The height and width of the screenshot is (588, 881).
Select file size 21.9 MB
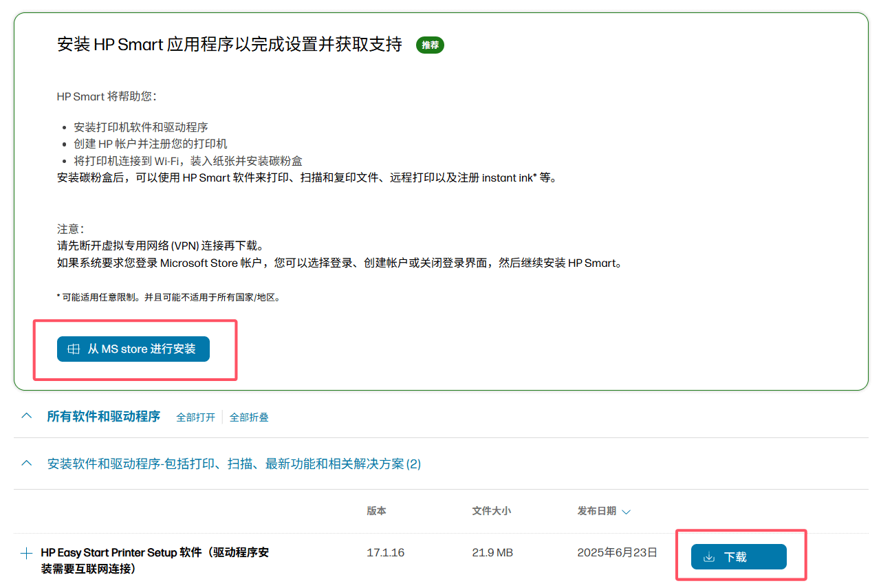492,553
